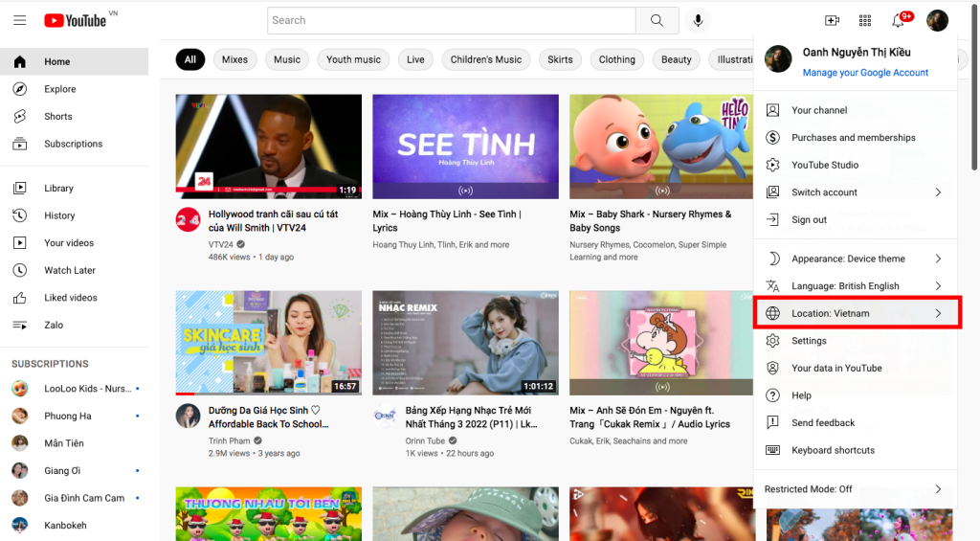Click inside the Search input field

click(x=450, y=20)
